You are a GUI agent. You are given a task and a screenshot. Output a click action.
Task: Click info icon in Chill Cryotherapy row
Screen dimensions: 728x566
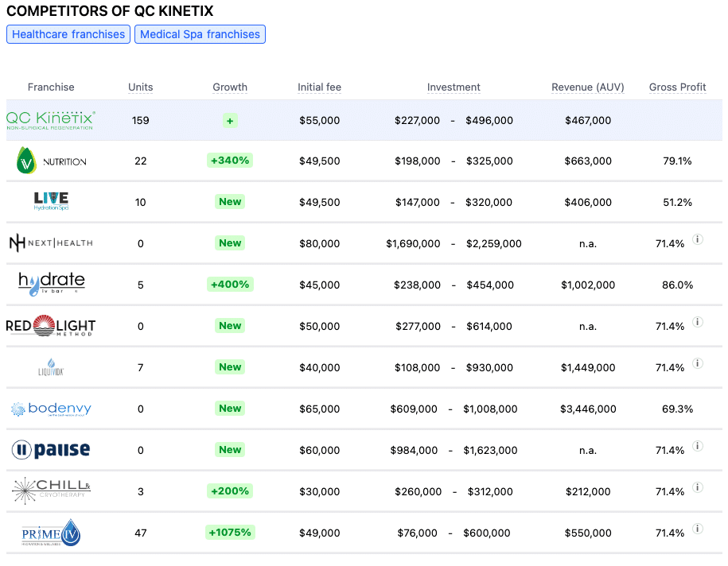697,487
